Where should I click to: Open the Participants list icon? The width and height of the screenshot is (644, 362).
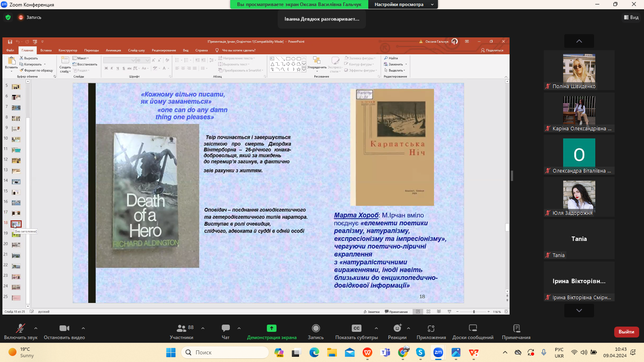[182, 329]
